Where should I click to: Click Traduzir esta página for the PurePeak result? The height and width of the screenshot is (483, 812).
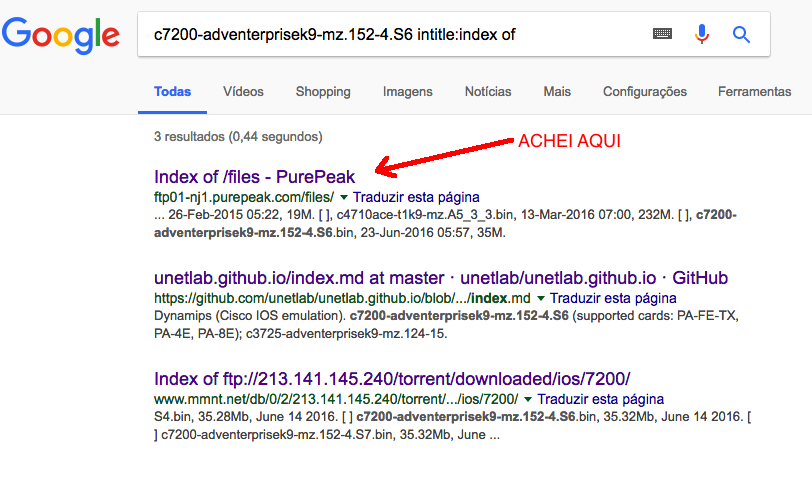tap(416, 197)
